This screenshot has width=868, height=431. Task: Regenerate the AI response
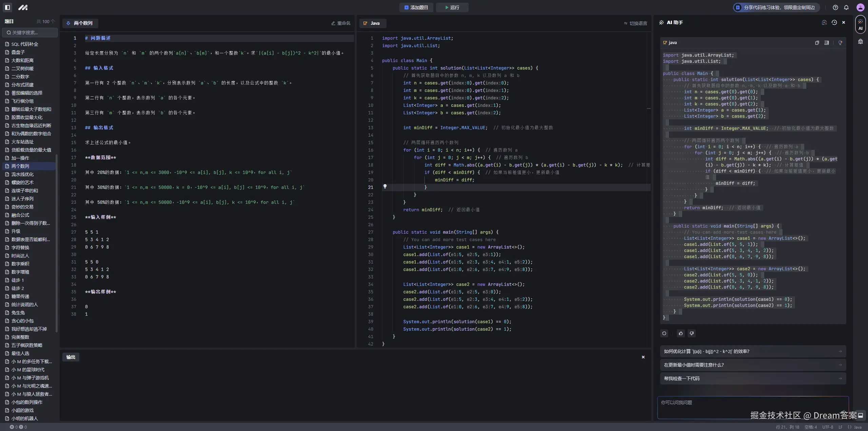(x=664, y=333)
